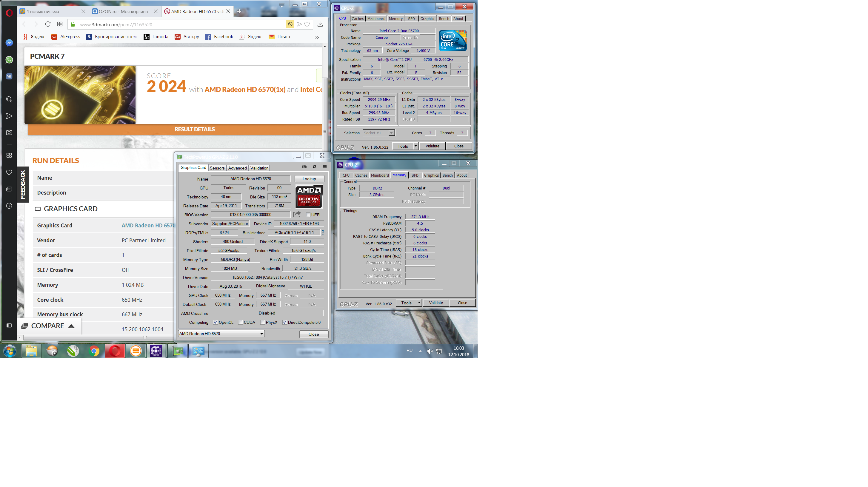This screenshot has width=868, height=487.
Task: Click the Lookup button in GPU-Z
Action: [x=309, y=179]
